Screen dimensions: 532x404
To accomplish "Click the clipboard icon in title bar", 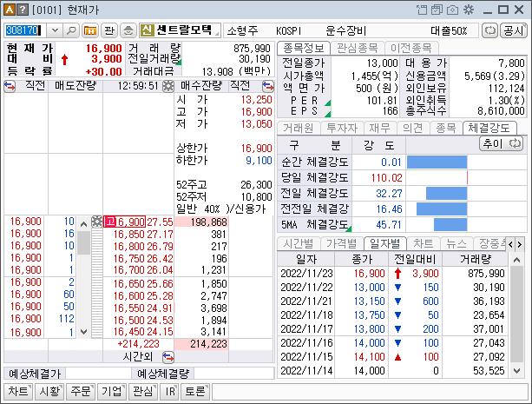I will (x=422, y=10).
